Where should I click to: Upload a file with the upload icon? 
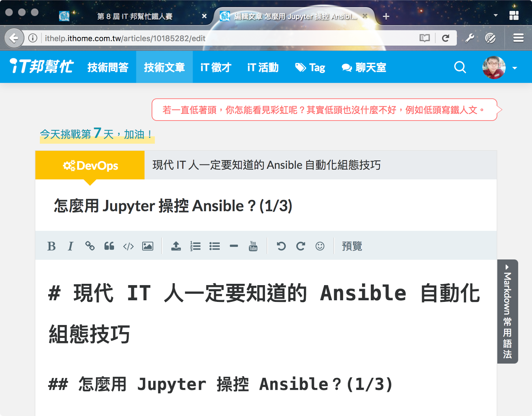click(176, 246)
